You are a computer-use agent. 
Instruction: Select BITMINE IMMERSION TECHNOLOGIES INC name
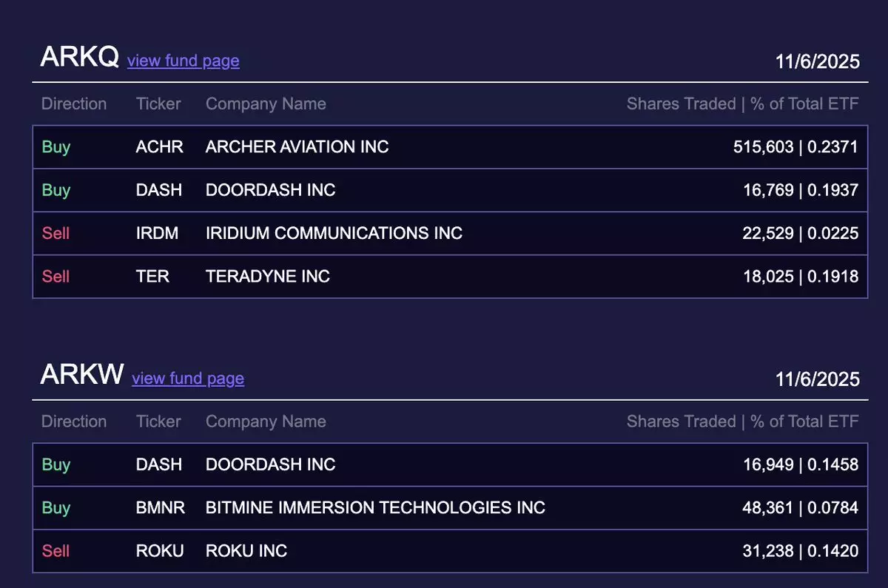(375, 508)
